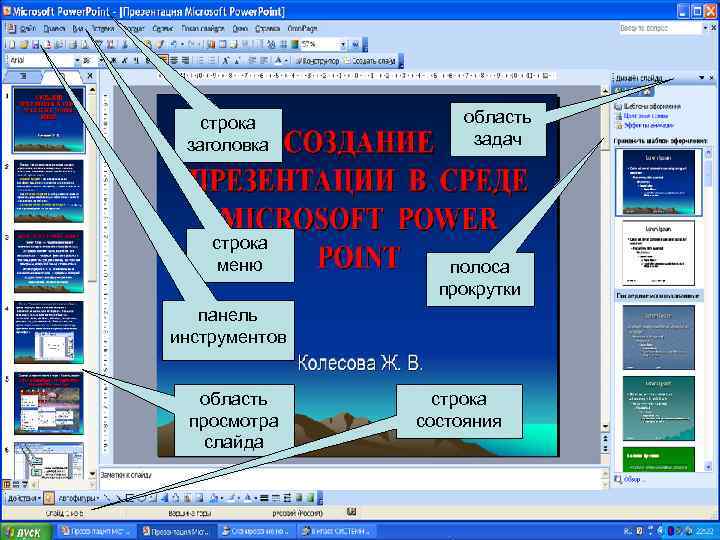Image resolution: width=720 pixels, height=540 pixels.
Task: Align text to center
Action: [x=174, y=61]
